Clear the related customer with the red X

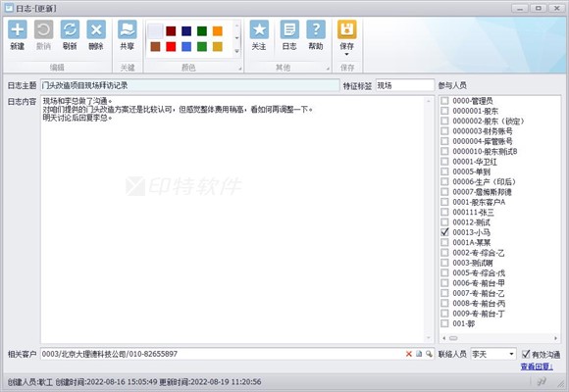409,354
